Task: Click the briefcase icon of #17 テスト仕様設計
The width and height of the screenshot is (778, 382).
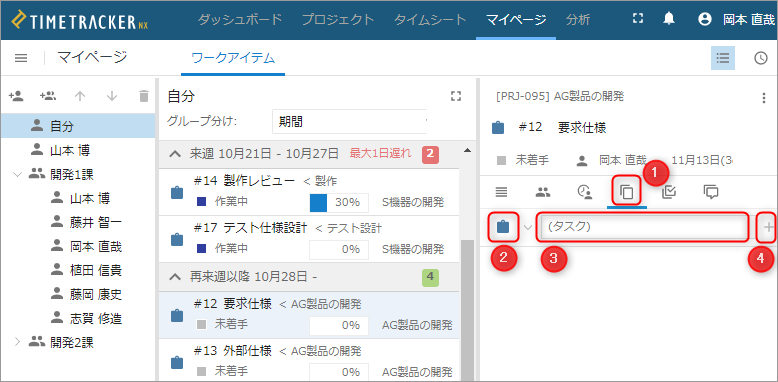Action: click(176, 239)
